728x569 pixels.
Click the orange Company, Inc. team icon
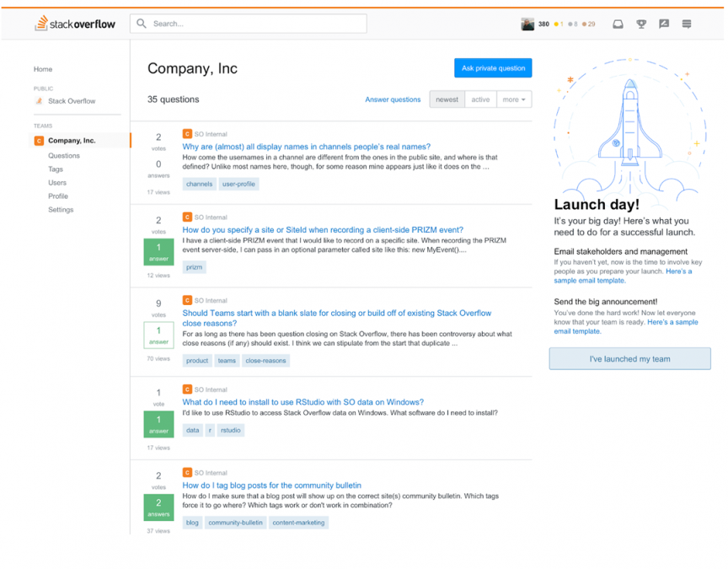(x=39, y=140)
